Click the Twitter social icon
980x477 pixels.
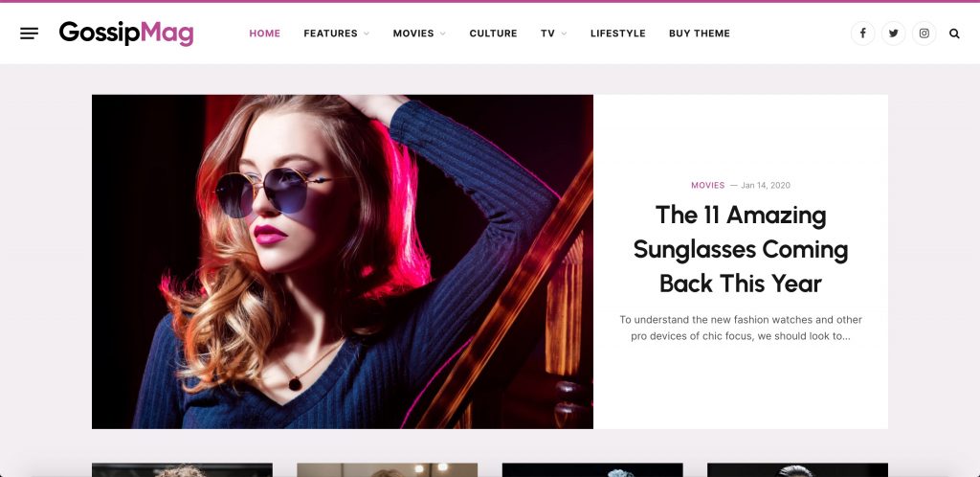click(893, 34)
